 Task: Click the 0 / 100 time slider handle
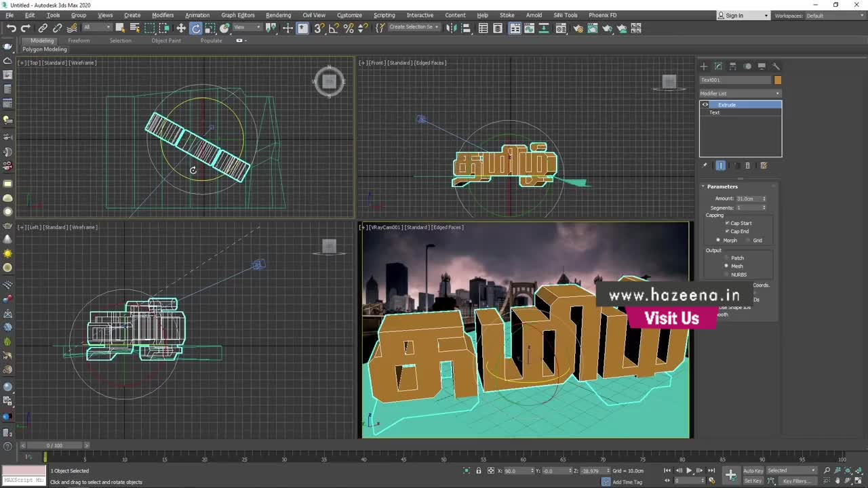[x=54, y=445]
